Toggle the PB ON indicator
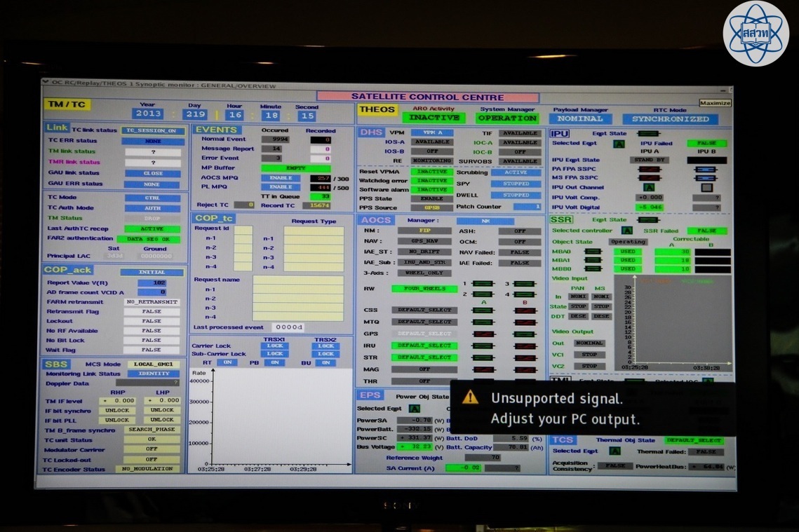Screen dimensions: 799x532 pos(275,362)
